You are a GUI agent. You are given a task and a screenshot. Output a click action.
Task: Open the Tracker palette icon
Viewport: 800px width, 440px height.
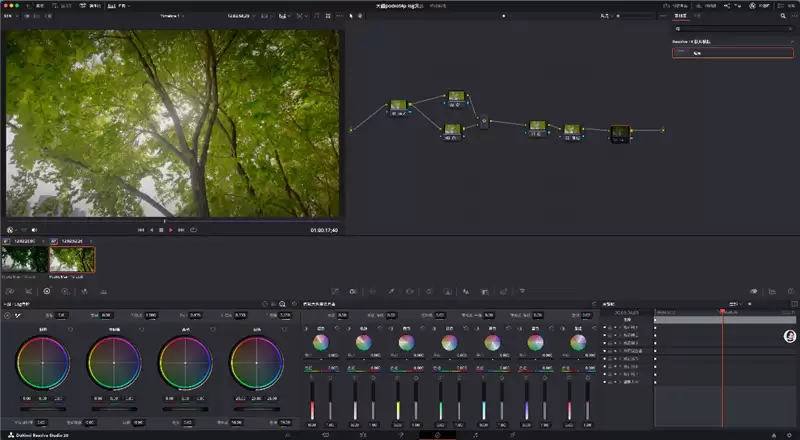click(x=429, y=291)
